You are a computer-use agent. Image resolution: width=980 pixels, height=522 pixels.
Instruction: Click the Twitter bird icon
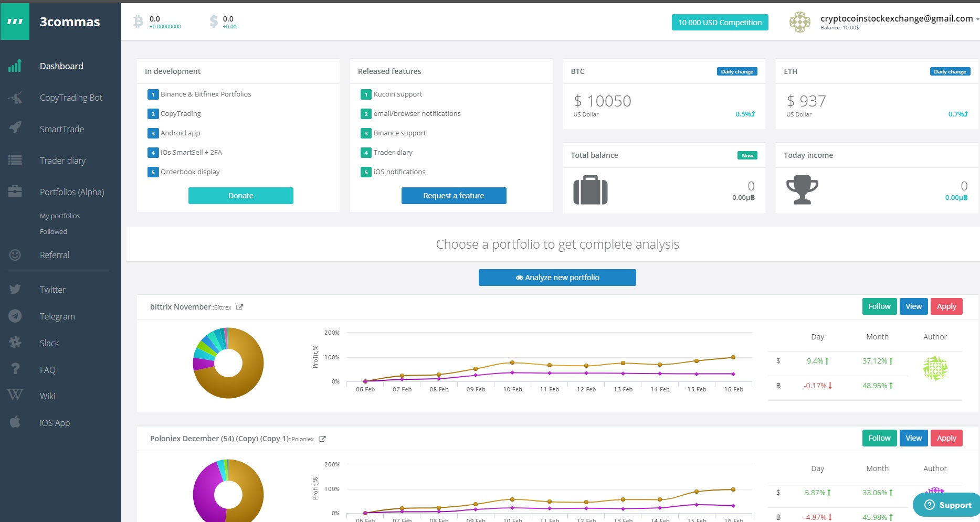15,289
